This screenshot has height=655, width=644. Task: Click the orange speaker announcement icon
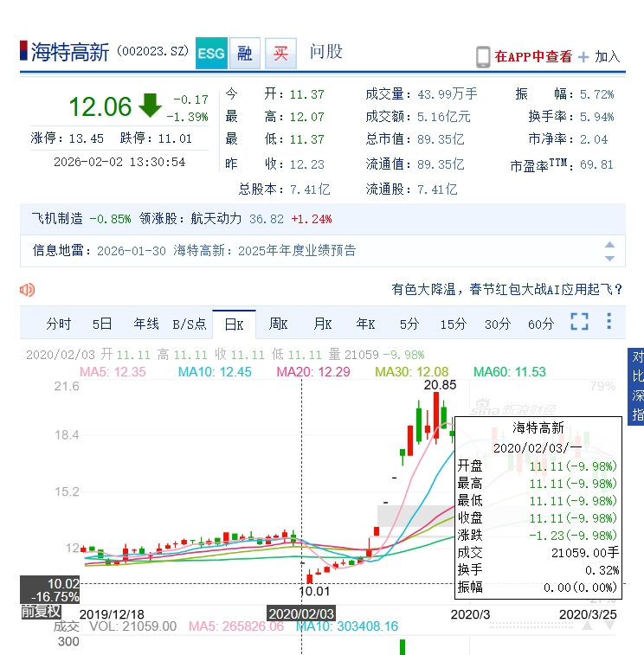[x=27, y=290]
